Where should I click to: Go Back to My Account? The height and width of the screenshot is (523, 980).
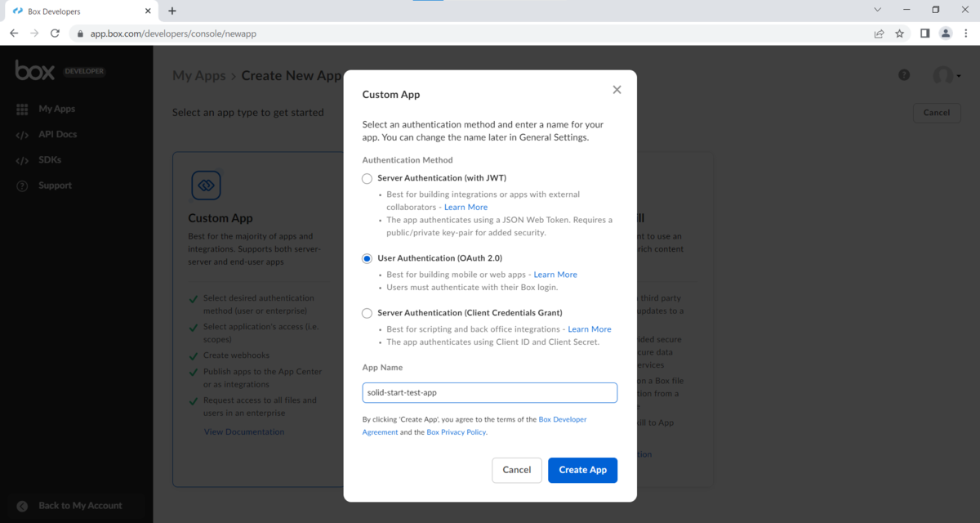coord(80,506)
